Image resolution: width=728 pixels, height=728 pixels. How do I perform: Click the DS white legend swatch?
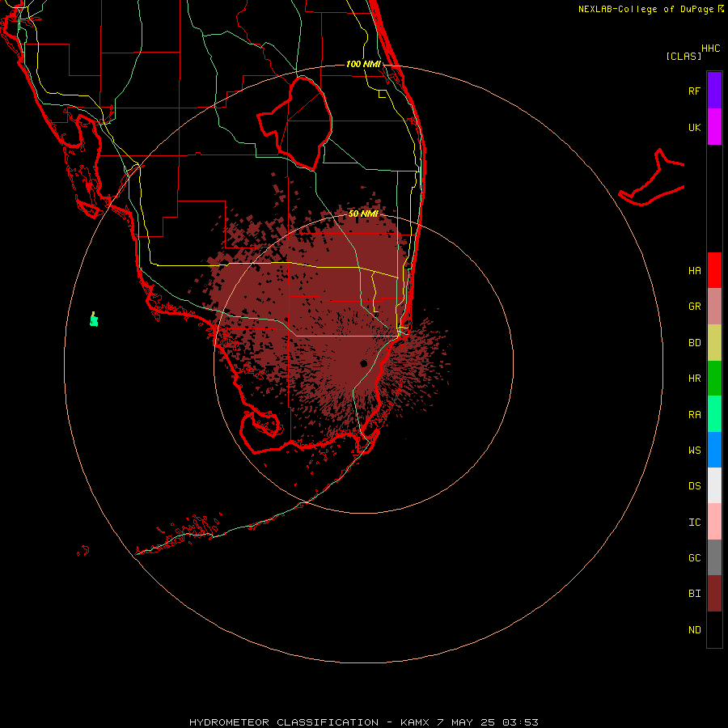(714, 485)
